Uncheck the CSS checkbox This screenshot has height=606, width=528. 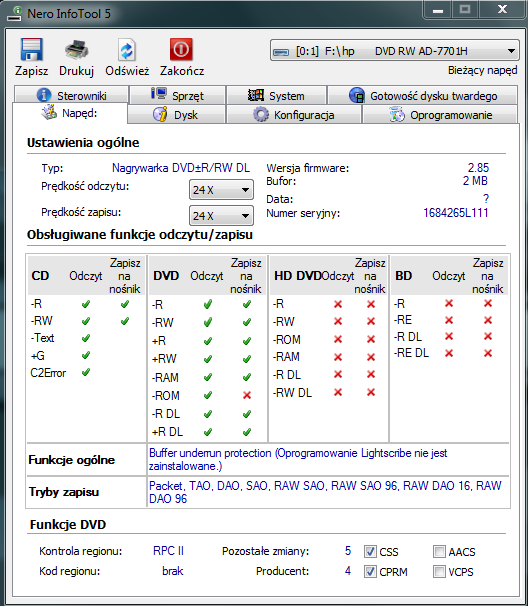tap(370, 552)
